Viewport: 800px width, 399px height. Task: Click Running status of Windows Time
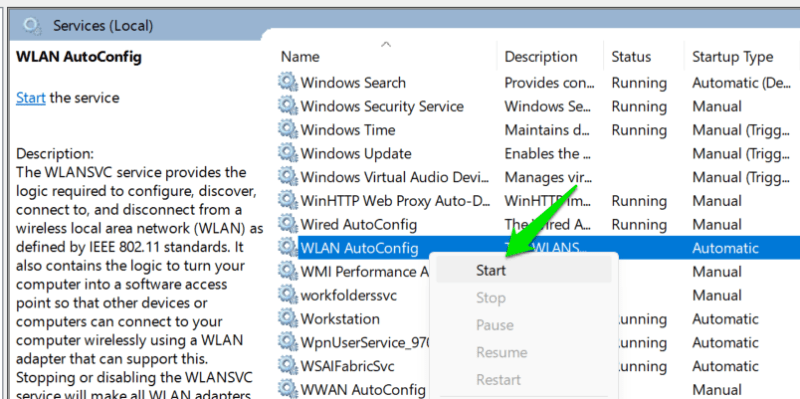639,130
